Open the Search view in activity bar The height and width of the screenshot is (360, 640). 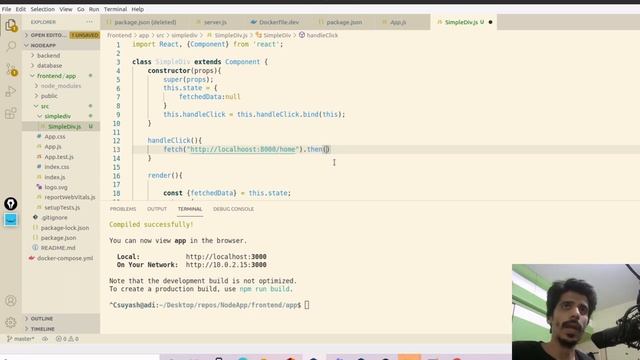tap(11, 46)
